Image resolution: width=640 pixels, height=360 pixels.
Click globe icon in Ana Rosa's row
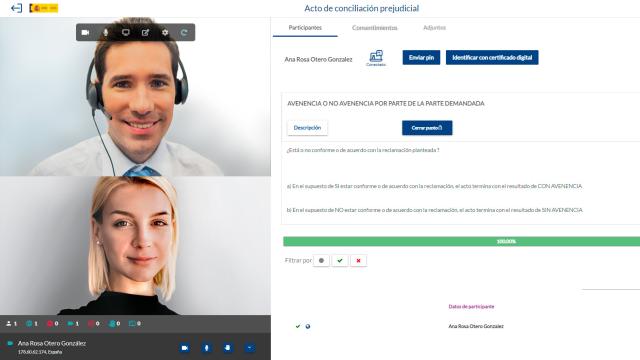[x=308, y=326]
